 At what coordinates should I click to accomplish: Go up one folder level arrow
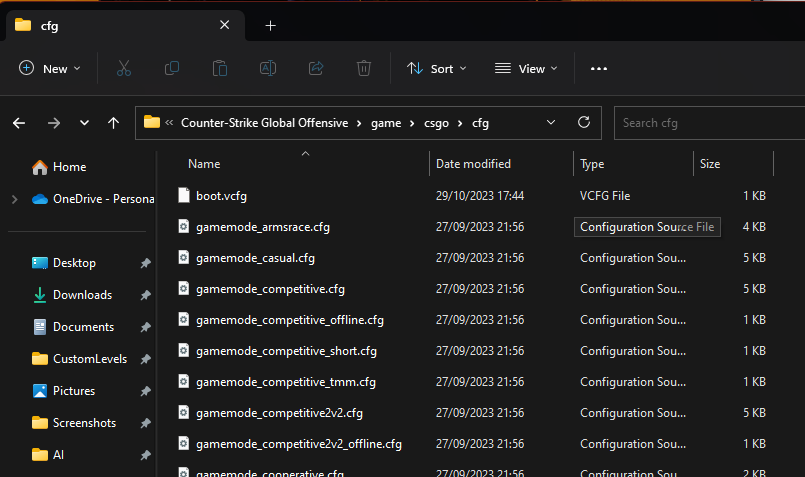113,123
